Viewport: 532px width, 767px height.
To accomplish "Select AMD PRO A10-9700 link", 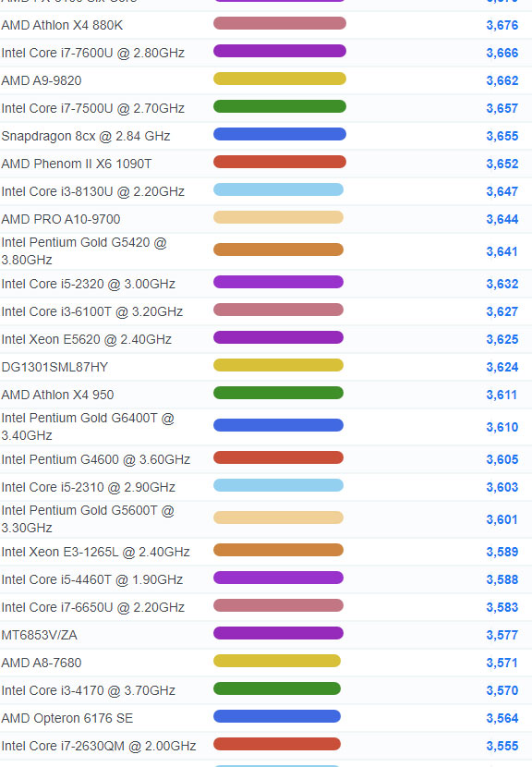I will tap(61, 219).
